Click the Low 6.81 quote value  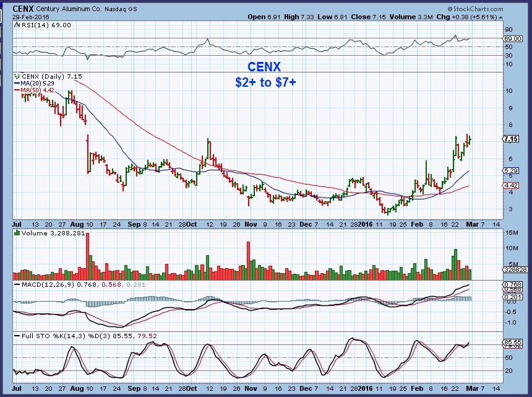tap(333, 17)
